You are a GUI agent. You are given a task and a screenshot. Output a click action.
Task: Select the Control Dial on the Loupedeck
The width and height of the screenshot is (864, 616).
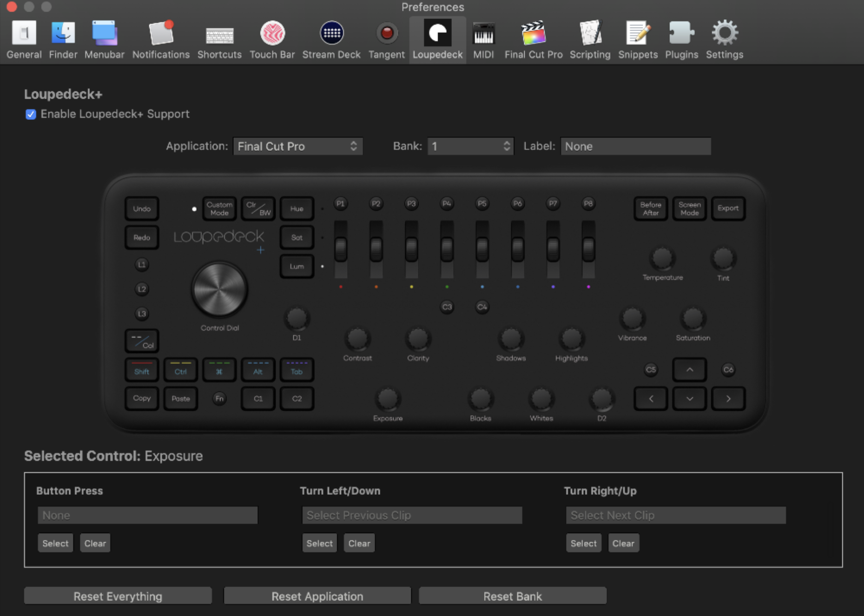[219, 290]
